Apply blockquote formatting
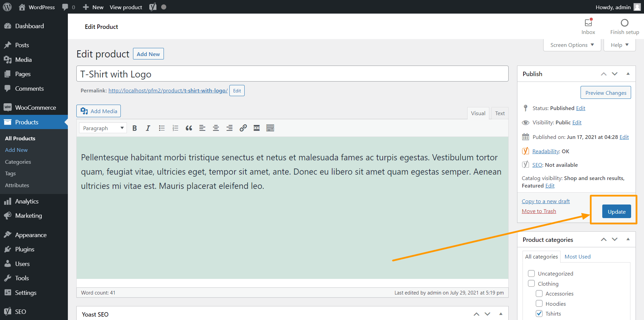Screen dimensions: 644x320 click(x=189, y=128)
